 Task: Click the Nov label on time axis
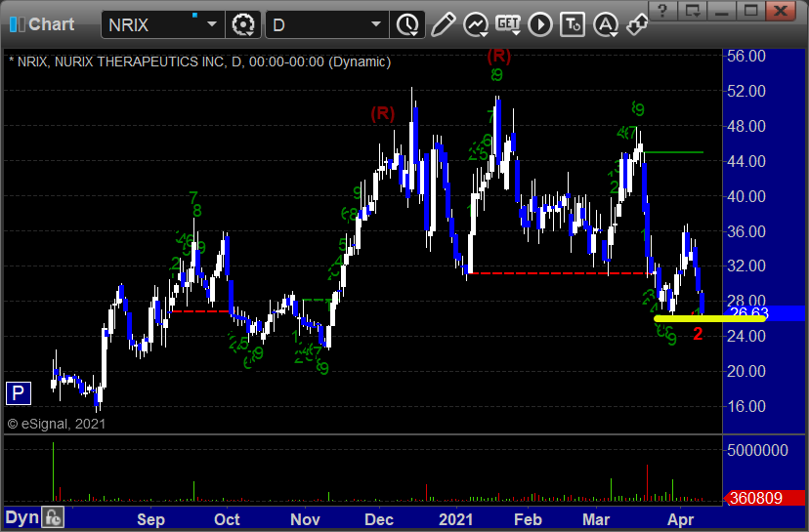[x=305, y=519]
